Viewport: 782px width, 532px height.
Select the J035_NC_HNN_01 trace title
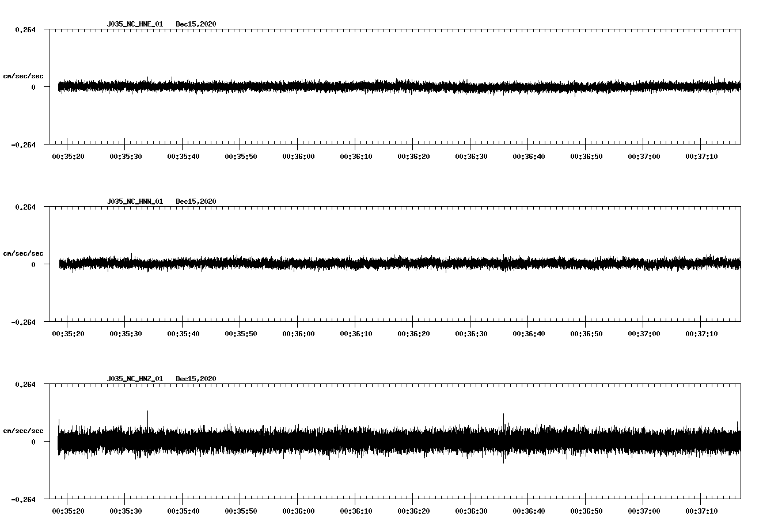pos(135,201)
